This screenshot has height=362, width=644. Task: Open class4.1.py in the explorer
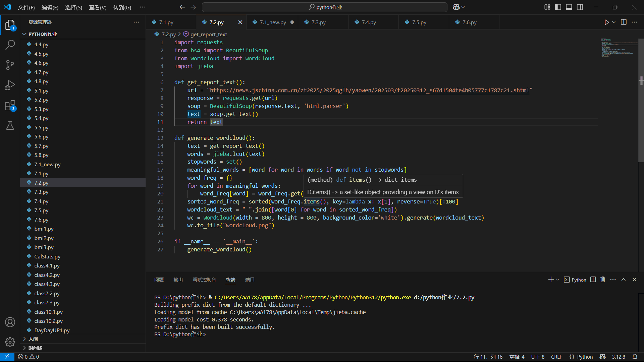(47, 265)
